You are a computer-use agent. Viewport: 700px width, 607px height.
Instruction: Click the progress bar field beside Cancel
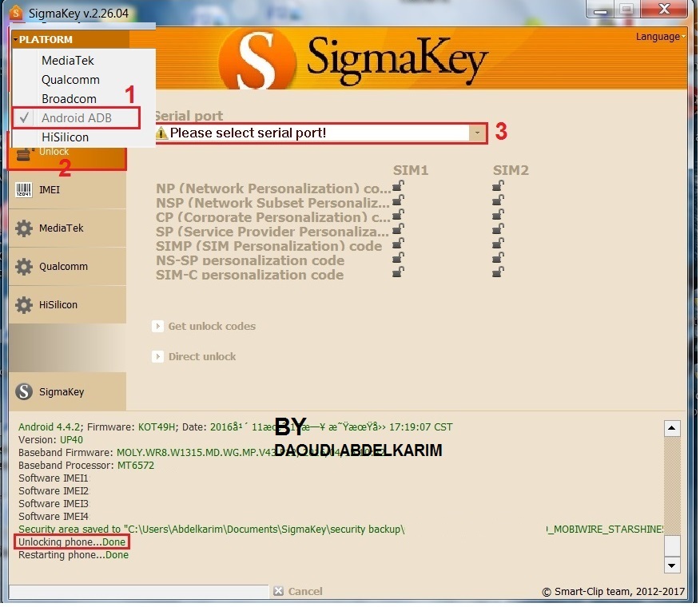click(138, 591)
